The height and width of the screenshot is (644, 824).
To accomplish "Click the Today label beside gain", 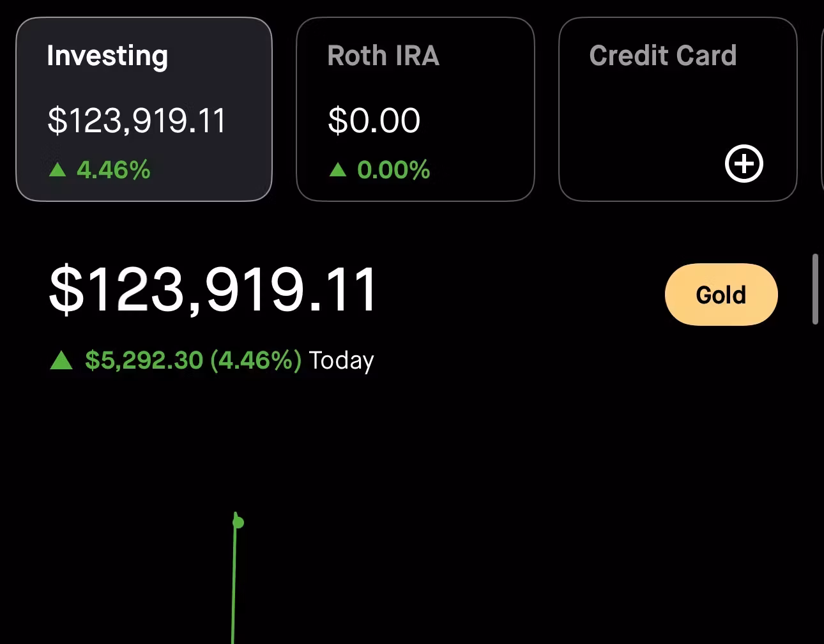I will point(342,361).
